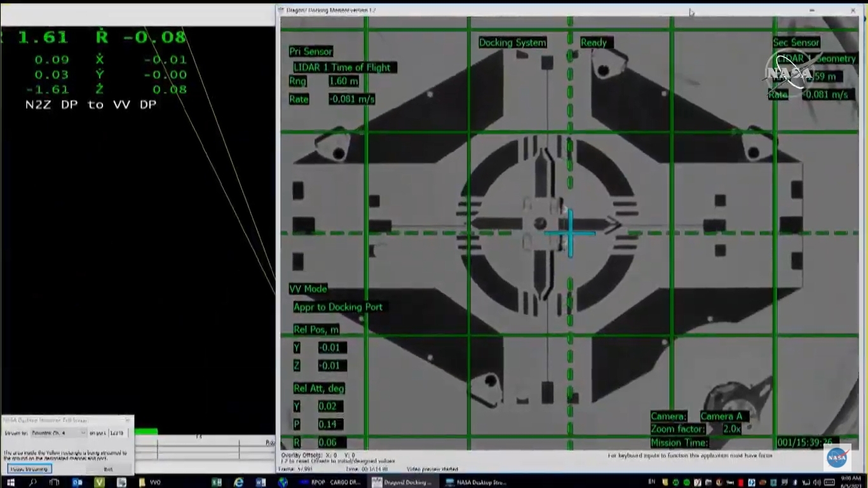The image size is (868, 488).
Task: Launch Word from the taskbar
Action: click(x=261, y=482)
